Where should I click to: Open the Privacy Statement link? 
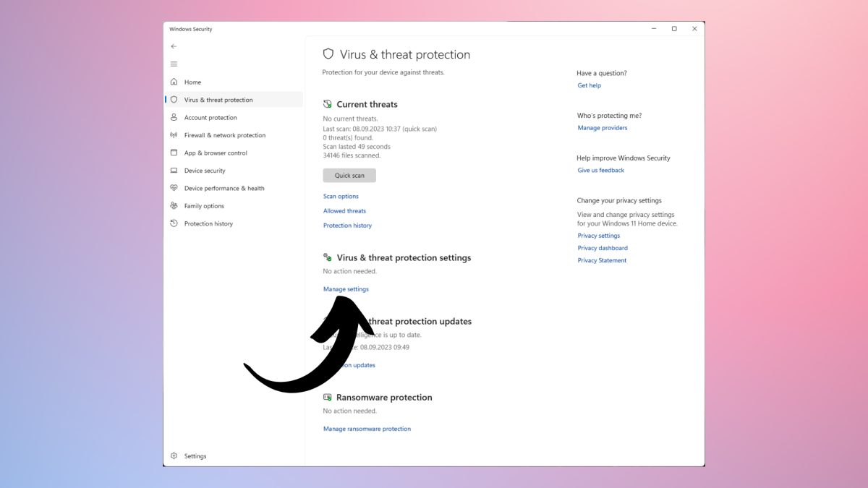click(602, 260)
